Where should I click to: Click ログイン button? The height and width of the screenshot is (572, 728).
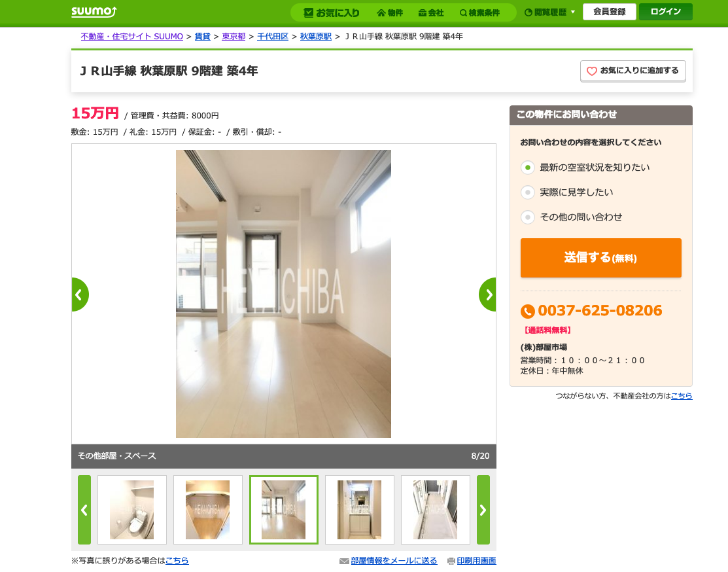click(665, 12)
